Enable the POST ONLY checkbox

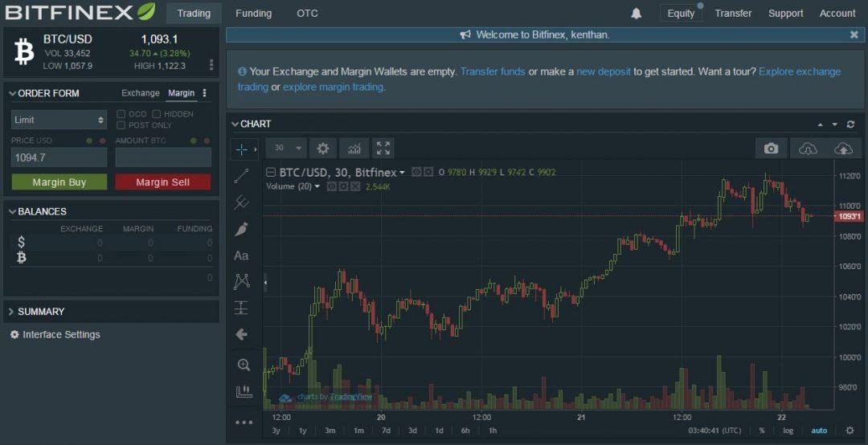[x=121, y=125]
